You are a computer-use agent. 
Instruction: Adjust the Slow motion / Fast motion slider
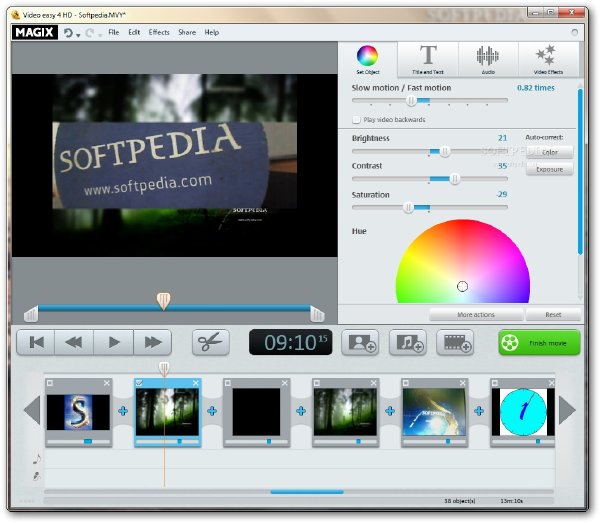tap(411, 101)
